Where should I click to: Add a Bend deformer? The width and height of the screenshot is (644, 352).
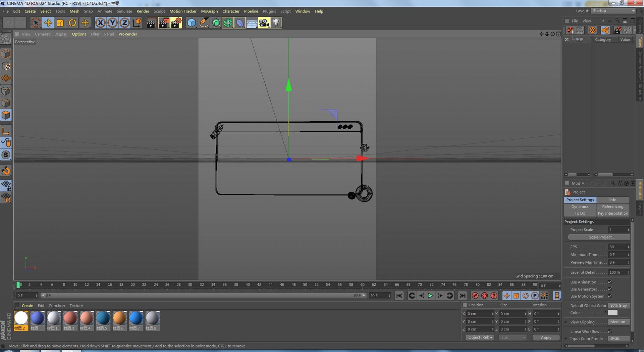tap(240, 23)
